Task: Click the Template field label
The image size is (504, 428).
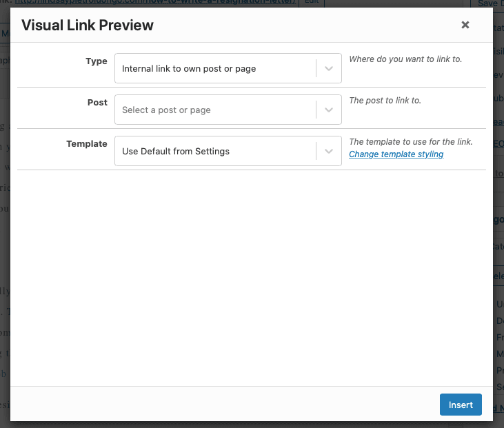Action: tap(87, 144)
